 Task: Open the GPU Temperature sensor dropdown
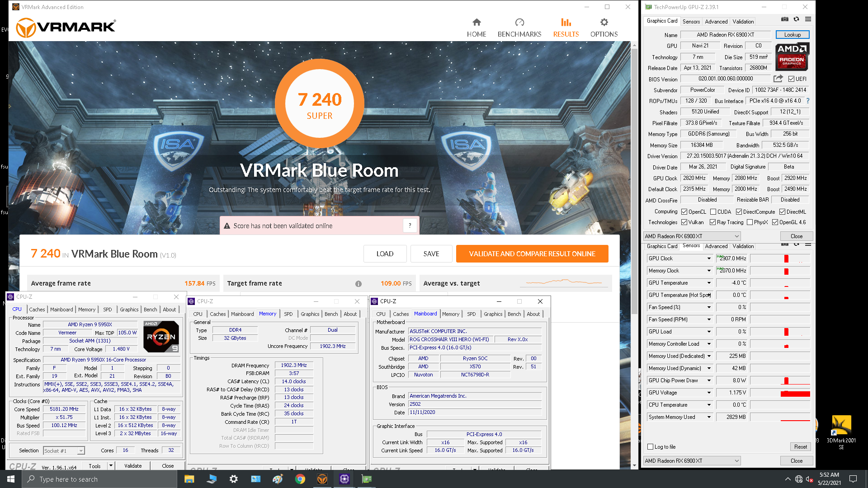coord(709,283)
